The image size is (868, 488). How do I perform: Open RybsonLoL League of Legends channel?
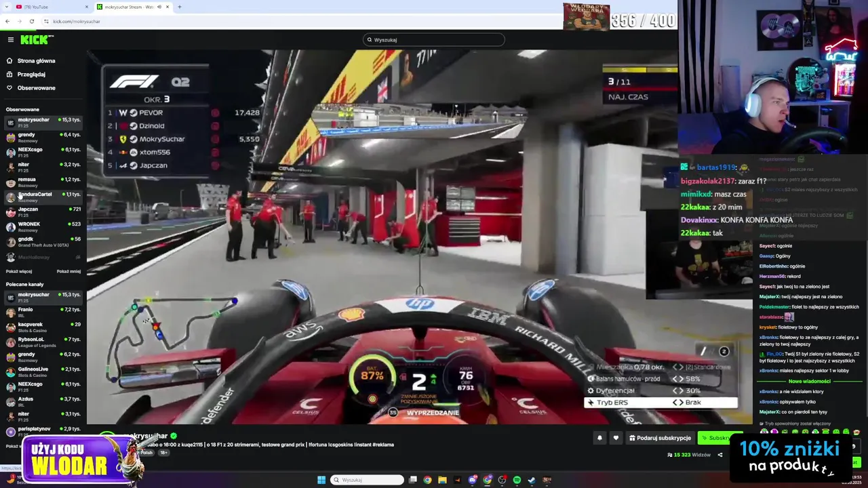tap(43, 342)
